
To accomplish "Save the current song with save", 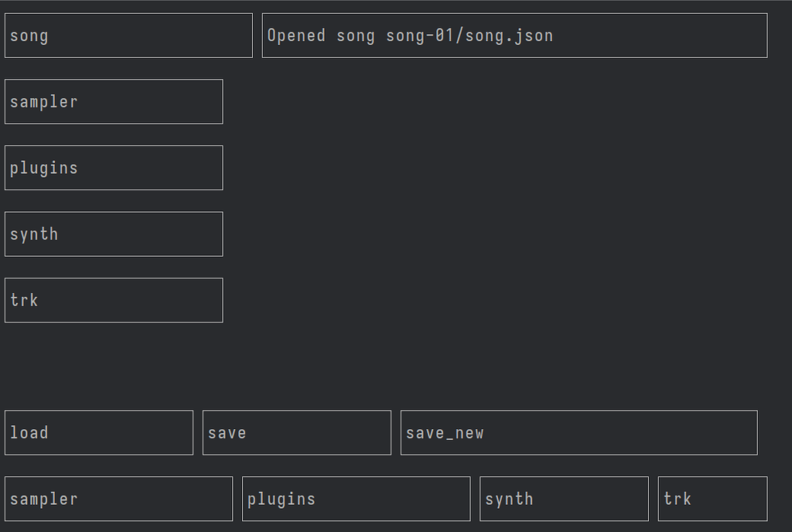I will (297, 433).
